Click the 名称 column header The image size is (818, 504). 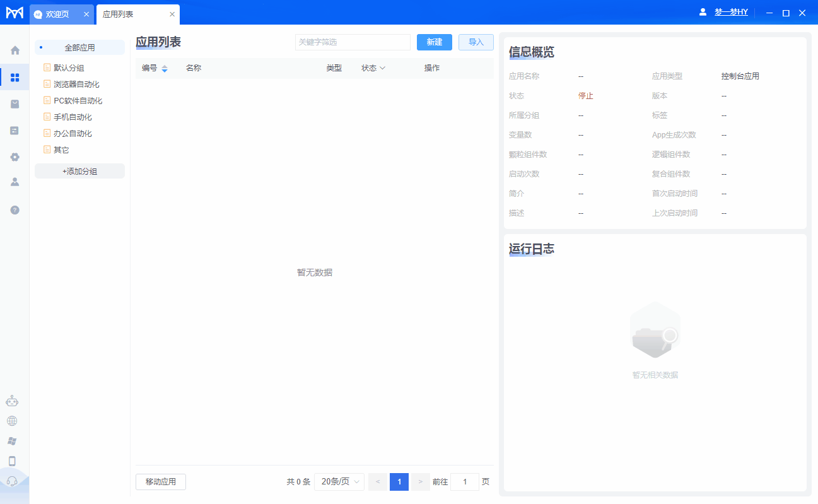[x=194, y=68]
